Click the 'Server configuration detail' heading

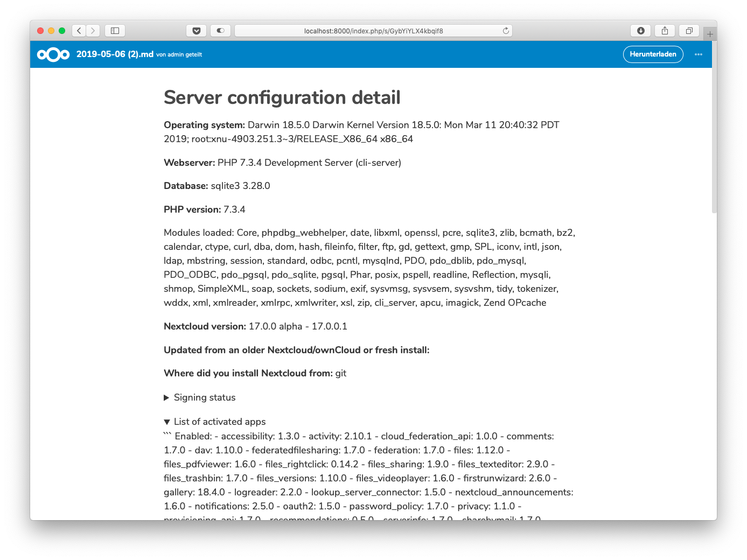282,97
